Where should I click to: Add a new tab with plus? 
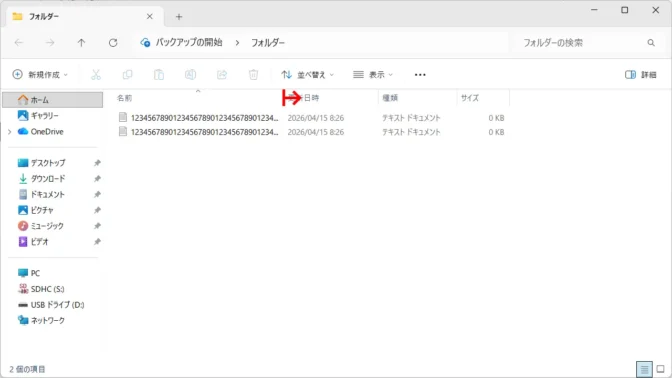tap(179, 17)
